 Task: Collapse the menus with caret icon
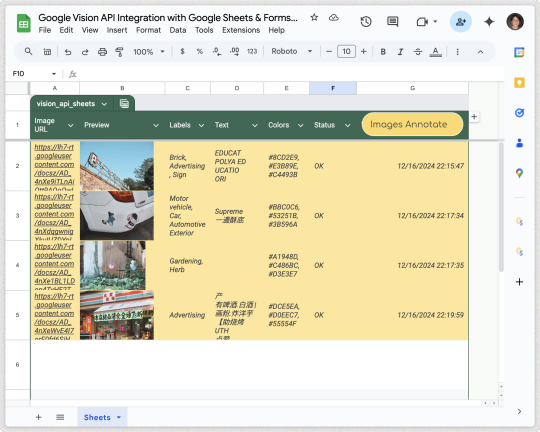click(x=480, y=52)
